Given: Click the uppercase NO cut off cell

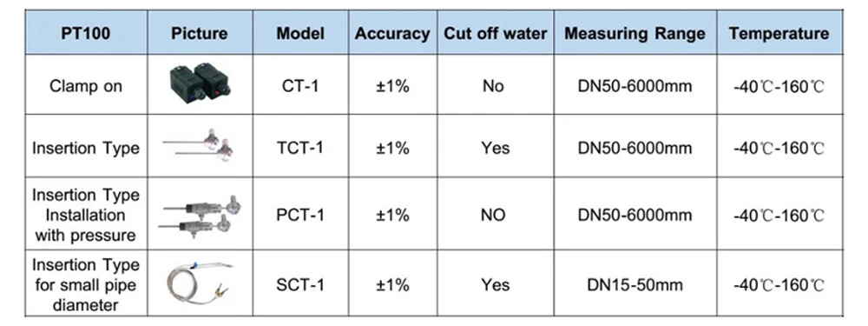Looking at the screenshot, I should tap(493, 215).
